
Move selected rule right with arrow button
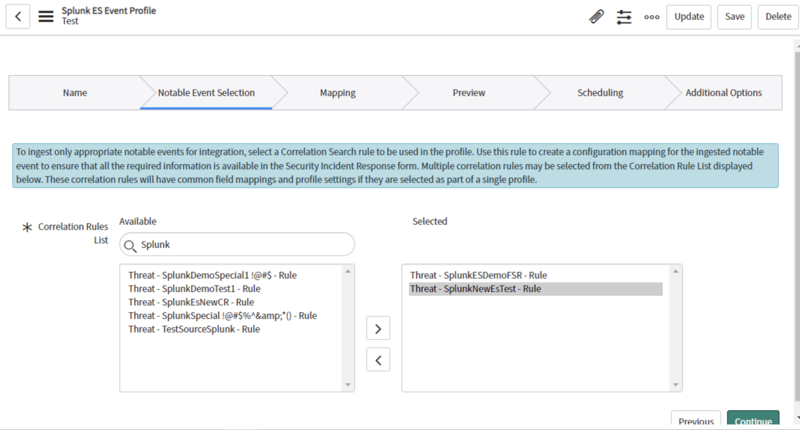(x=378, y=328)
